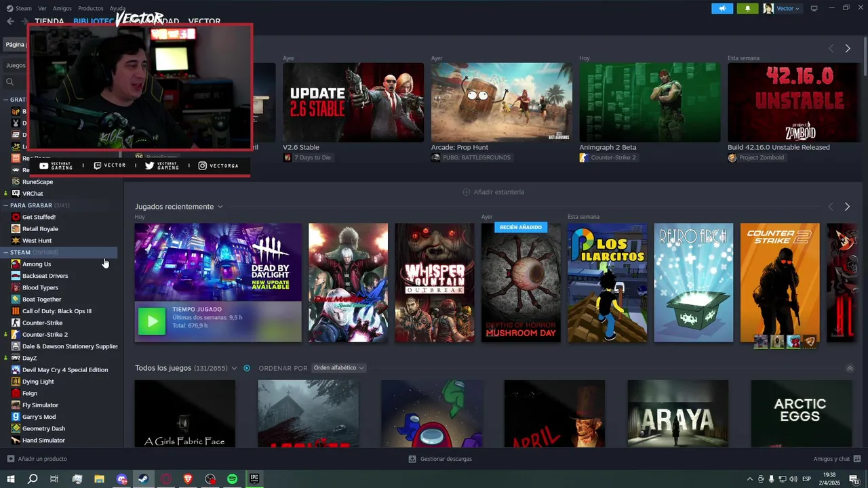Click the DayZ sidebar icon
This screenshot has width=868, height=488.
pos(16,358)
